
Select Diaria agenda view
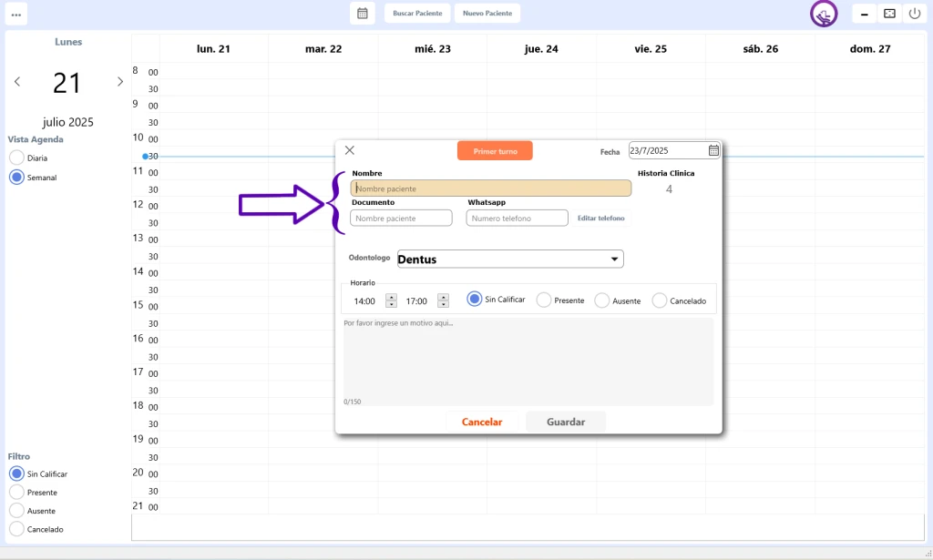click(x=16, y=158)
